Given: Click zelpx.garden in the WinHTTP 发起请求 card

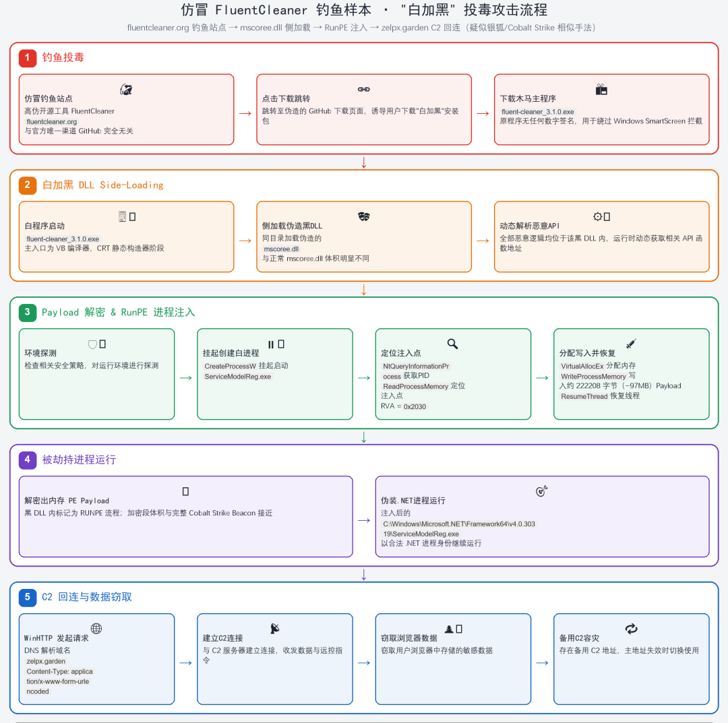Looking at the screenshot, I should [x=46, y=661].
